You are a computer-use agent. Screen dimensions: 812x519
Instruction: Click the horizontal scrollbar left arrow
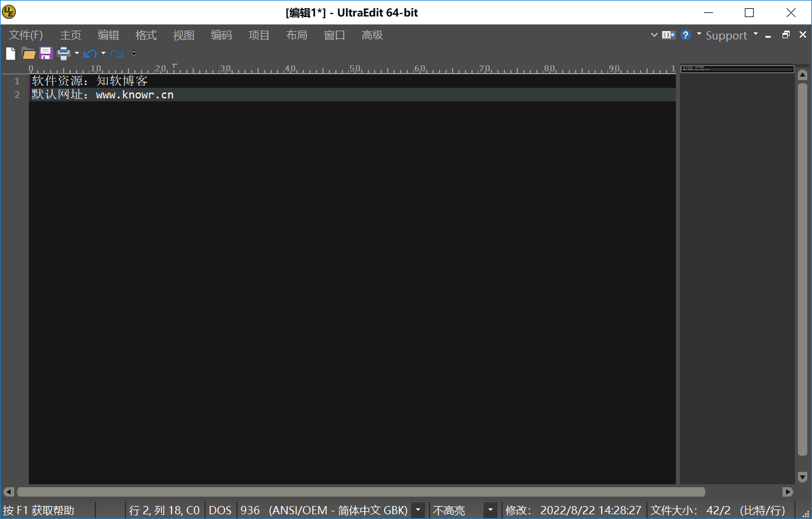click(8, 492)
